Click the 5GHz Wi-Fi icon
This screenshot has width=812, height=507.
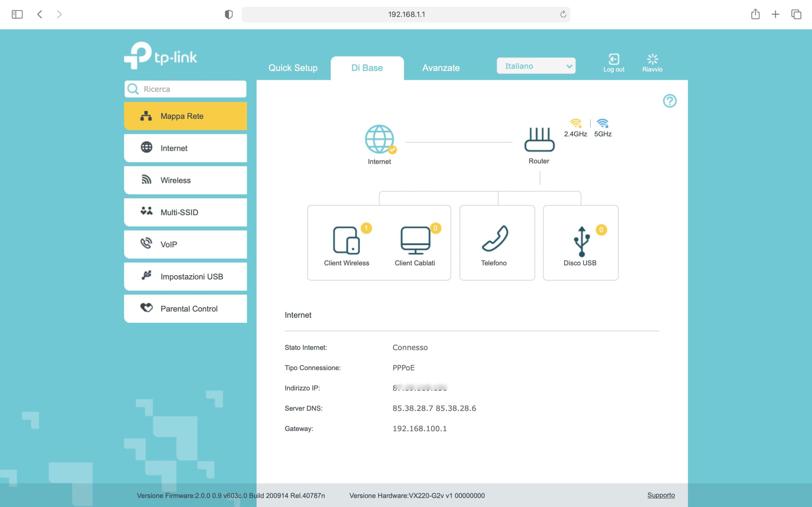tap(603, 123)
